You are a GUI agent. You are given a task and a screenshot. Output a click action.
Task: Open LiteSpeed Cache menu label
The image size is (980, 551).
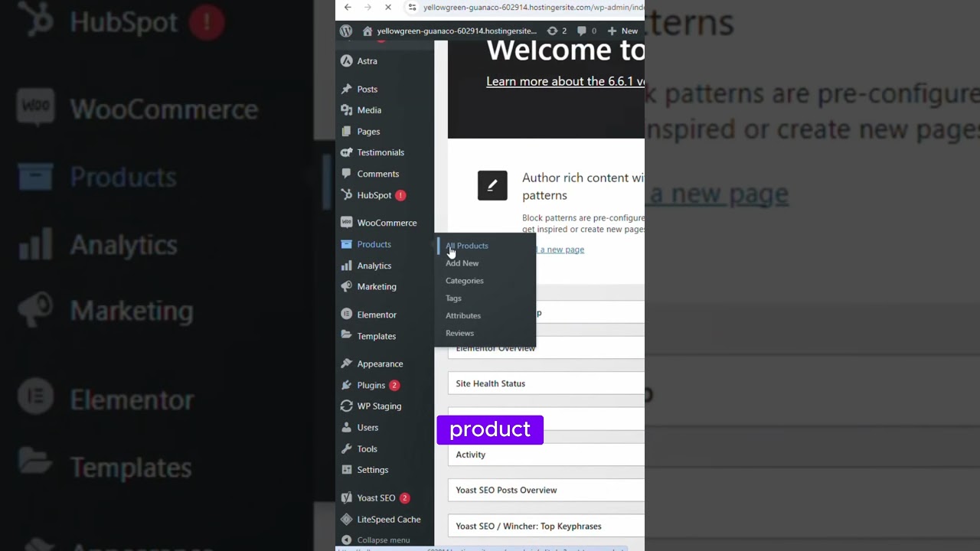tap(388, 519)
